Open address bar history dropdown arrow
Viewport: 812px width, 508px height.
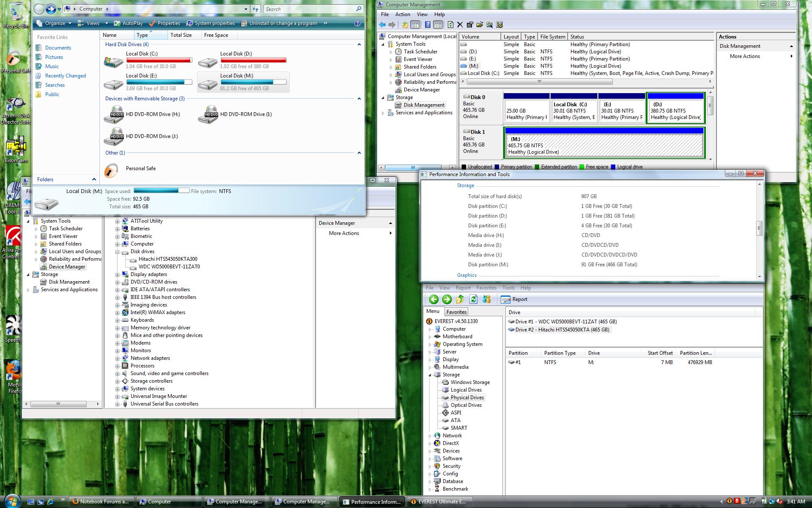click(246, 9)
